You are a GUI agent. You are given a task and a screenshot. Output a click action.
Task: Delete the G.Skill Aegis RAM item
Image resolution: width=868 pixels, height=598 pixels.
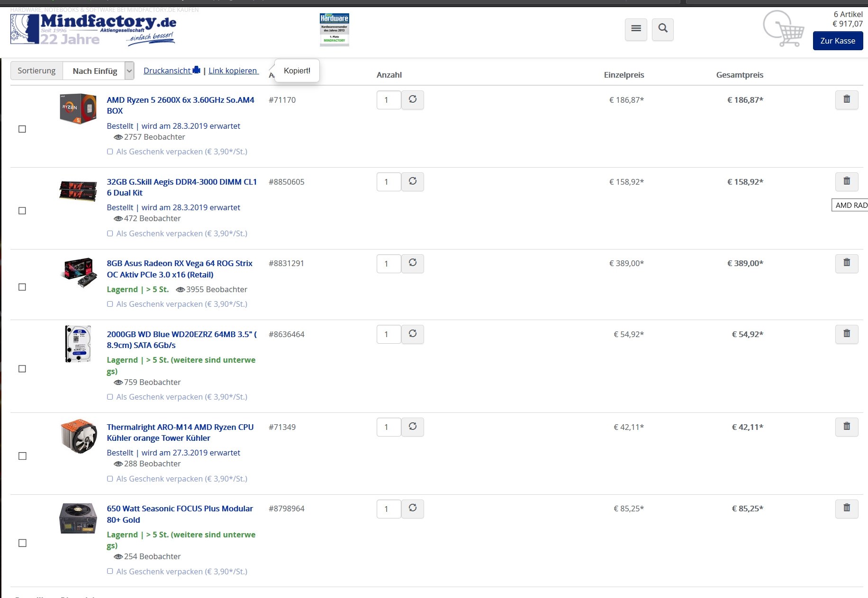point(847,181)
